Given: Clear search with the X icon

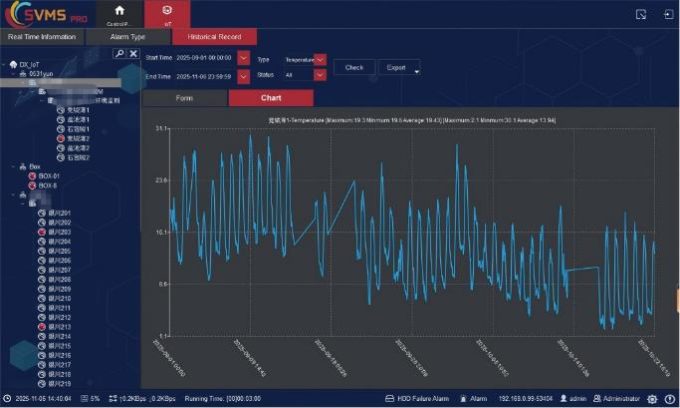Looking at the screenshot, I should 133,53.
